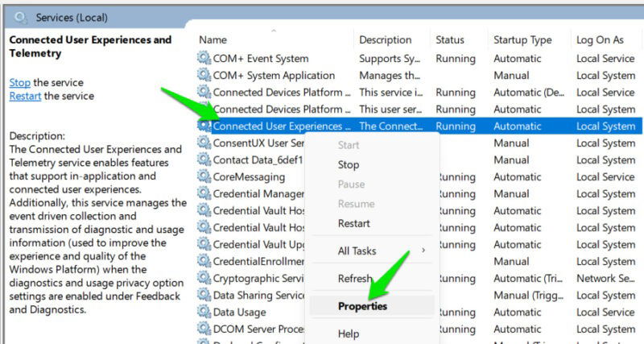Click the 'Stop the service' link in left pane
The image size is (644, 344).
click(x=19, y=83)
